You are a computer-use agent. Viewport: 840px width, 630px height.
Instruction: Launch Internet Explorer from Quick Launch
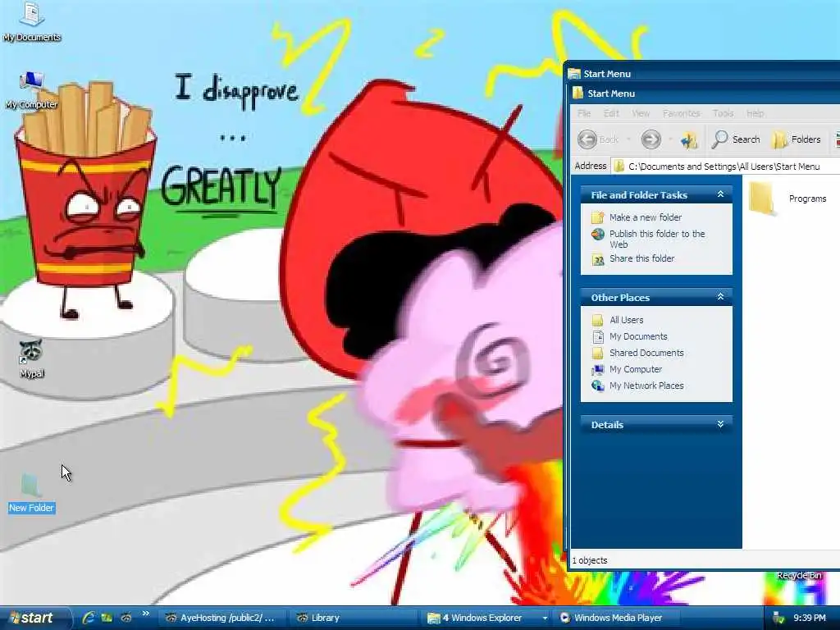89,618
